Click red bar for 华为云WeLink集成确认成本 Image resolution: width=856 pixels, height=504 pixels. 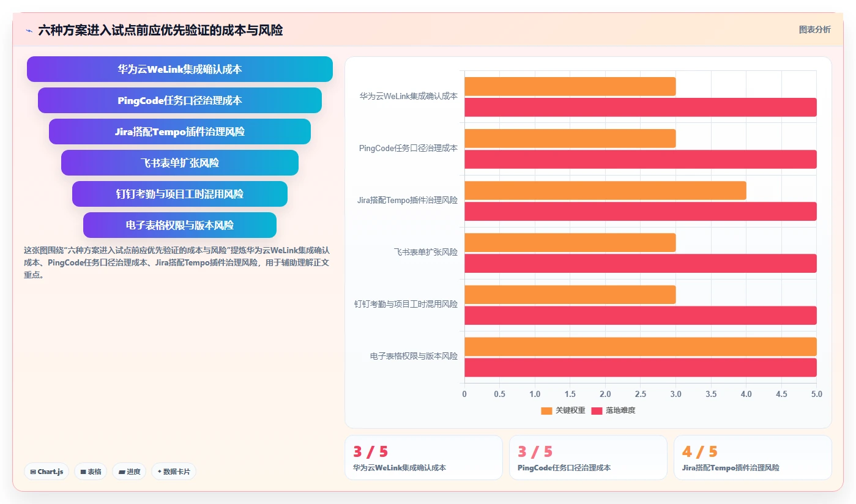640,107
